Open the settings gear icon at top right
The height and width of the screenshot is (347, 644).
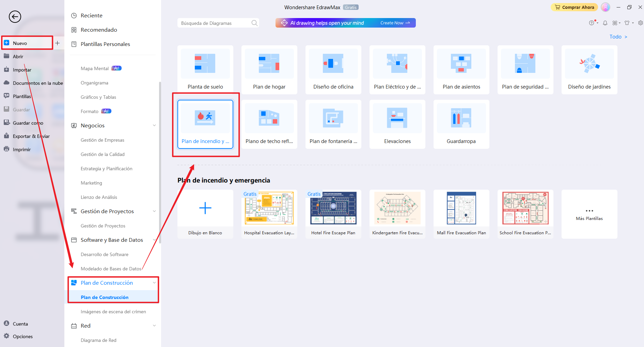[640, 23]
